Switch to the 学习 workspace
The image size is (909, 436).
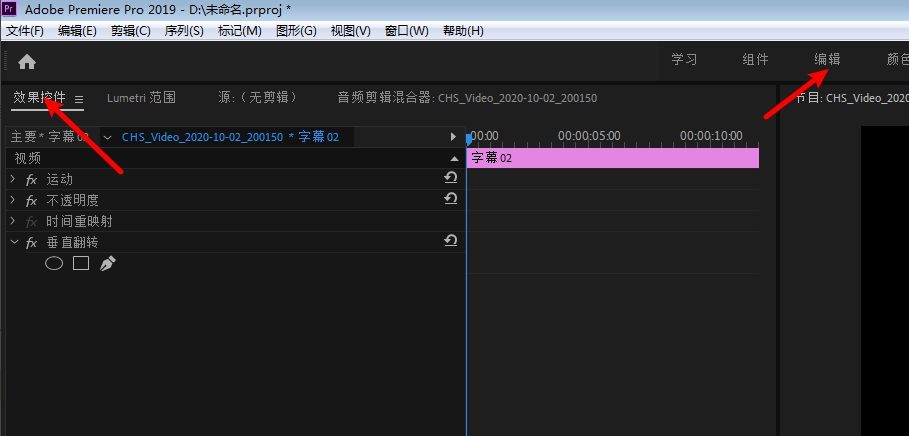coord(684,59)
